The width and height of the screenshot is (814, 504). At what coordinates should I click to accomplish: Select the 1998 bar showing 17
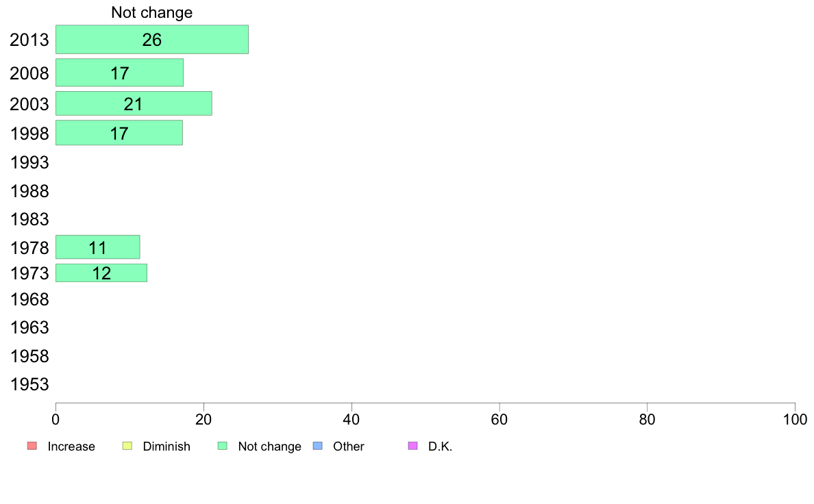click(119, 133)
